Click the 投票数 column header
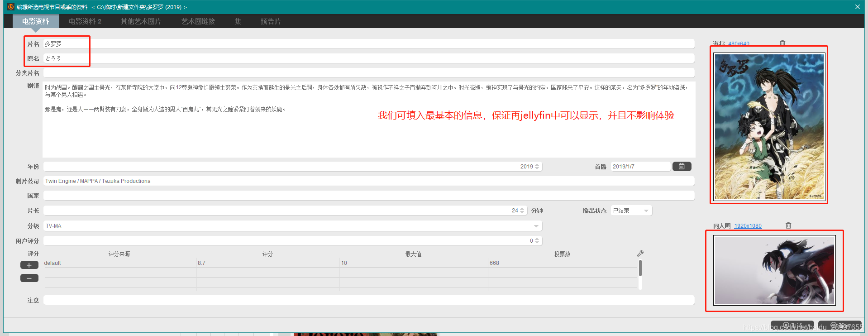The height and width of the screenshot is (336, 868). pos(563,254)
